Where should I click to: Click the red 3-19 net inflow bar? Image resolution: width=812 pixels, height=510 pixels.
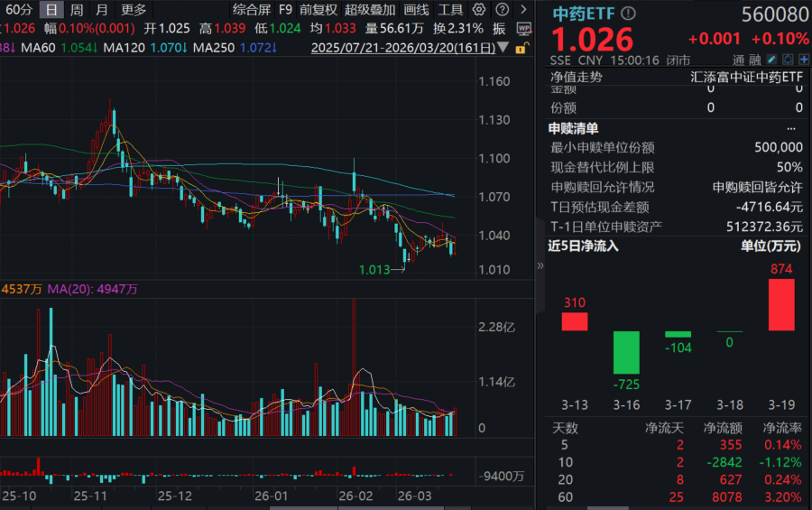781,304
